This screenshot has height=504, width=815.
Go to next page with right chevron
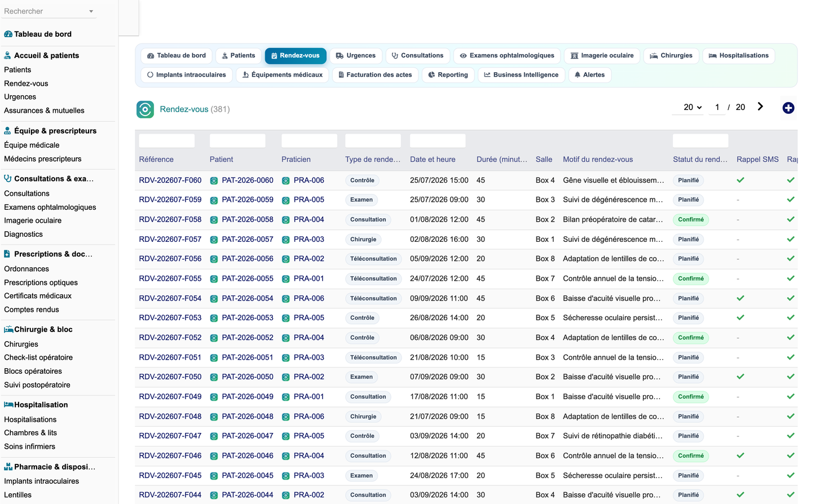(x=760, y=107)
